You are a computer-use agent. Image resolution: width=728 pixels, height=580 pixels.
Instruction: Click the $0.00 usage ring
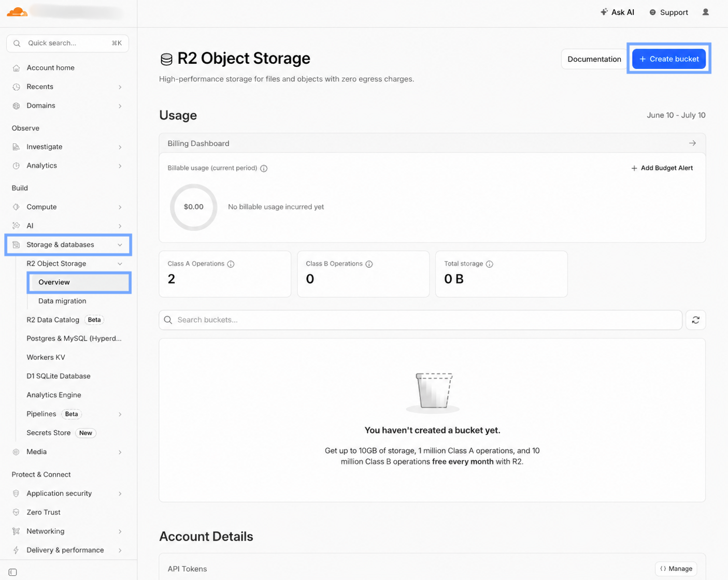click(x=193, y=207)
